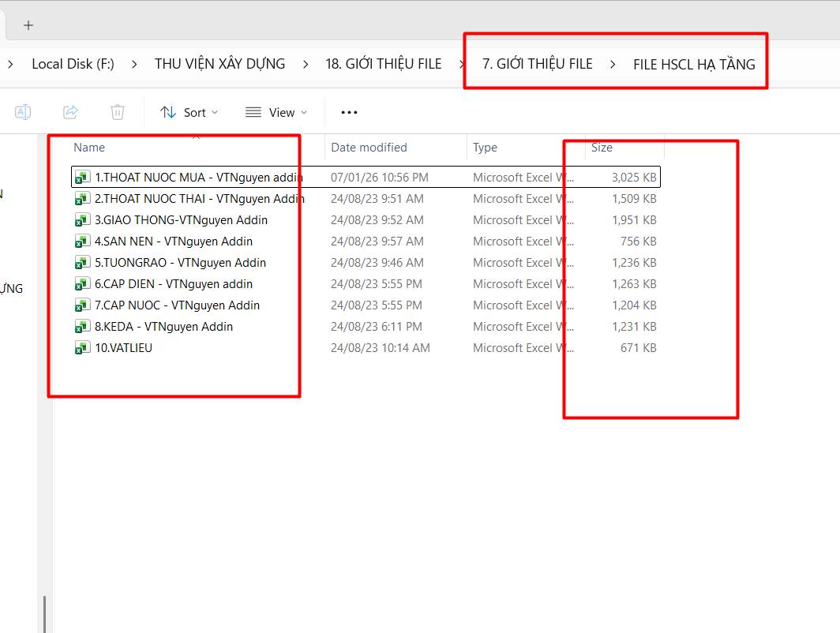Screen dimensions: 840x633
Task: Open a new File Explorer tab
Action: click(28, 25)
